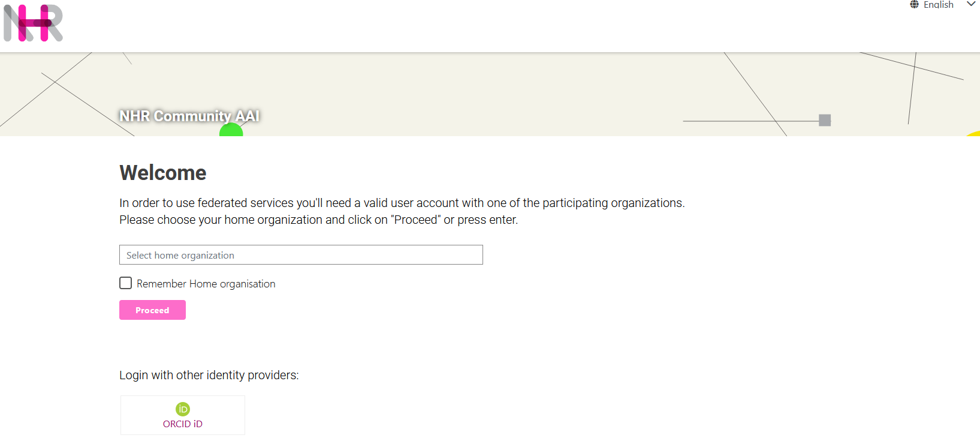Click the "In order to use federated services" line
980x444 pixels.
pos(402,203)
